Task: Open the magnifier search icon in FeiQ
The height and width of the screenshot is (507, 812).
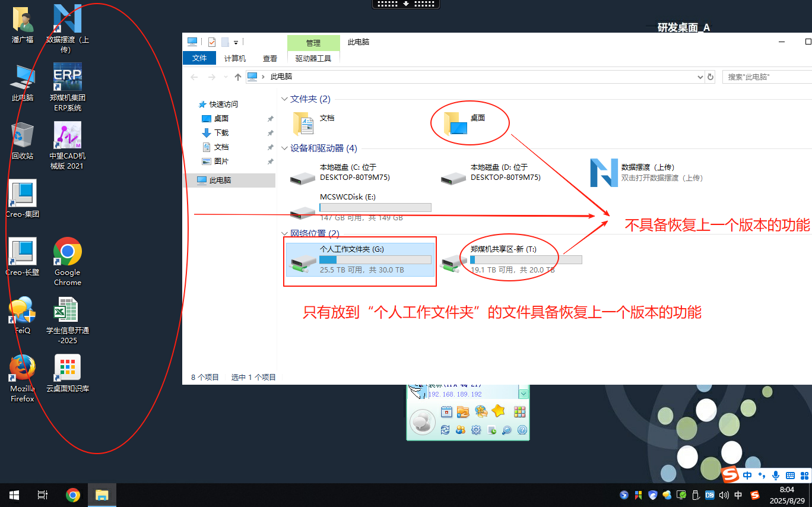Action: tap(506, 430)
